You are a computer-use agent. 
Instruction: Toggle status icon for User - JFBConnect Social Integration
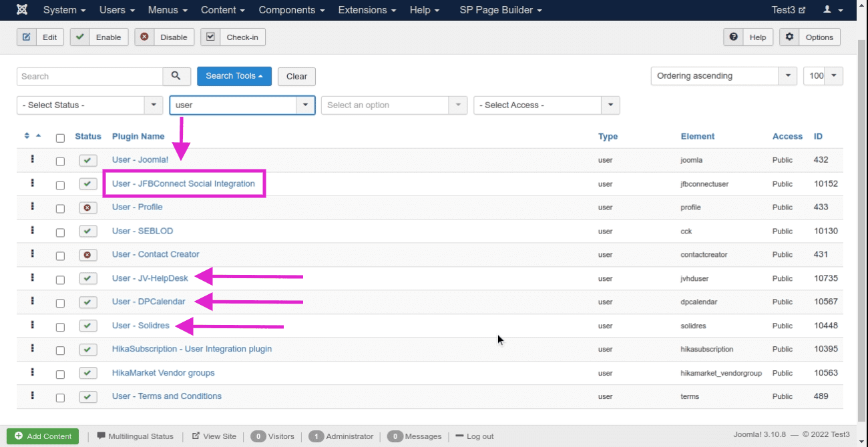88,184
